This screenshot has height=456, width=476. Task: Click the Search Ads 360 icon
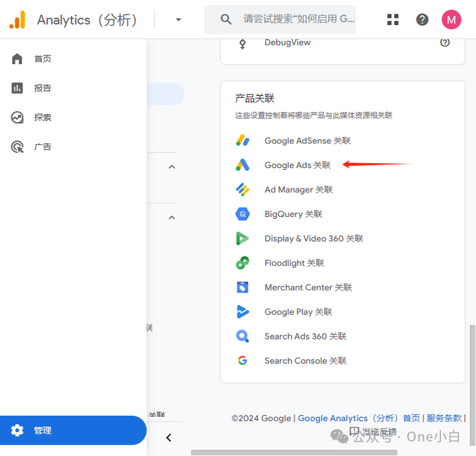(243, 336)
